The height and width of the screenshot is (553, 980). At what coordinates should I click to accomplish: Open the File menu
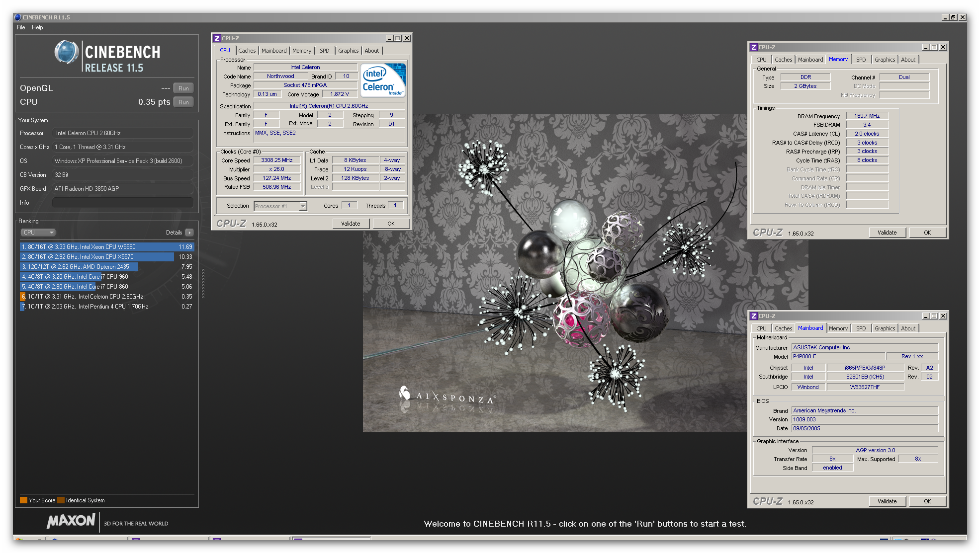pyautogui.click(x=21, y=27)
